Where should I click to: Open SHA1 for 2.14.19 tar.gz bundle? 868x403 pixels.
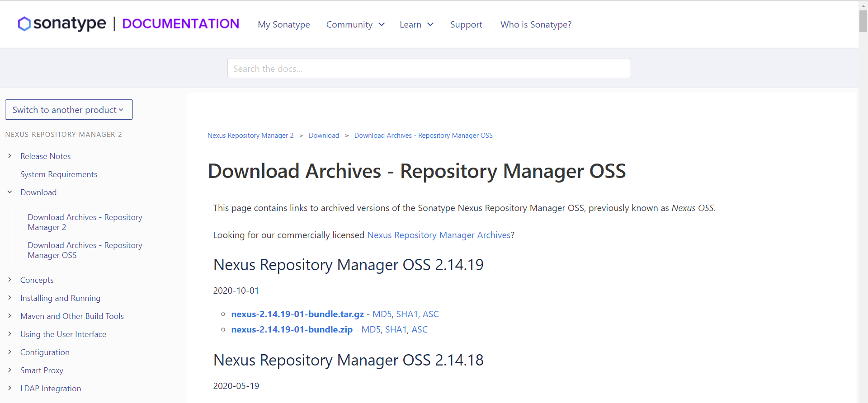pos(407,314)
